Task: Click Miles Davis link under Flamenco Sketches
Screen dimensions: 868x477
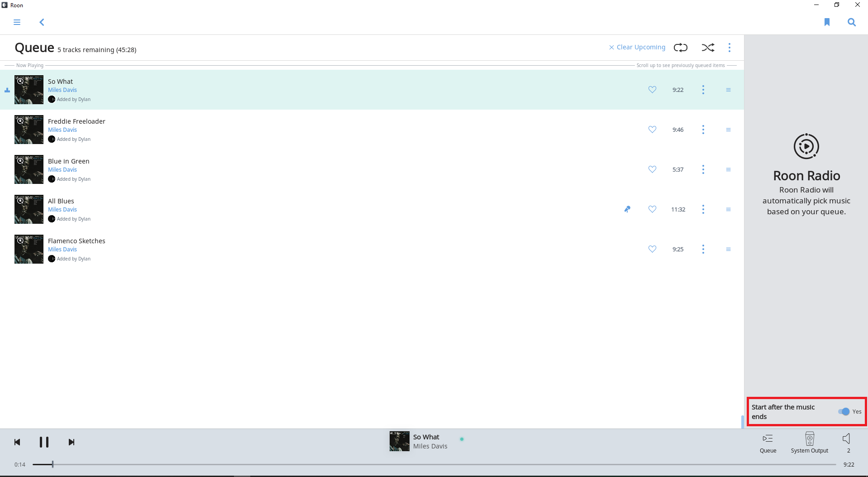Action: click(62, 250)
